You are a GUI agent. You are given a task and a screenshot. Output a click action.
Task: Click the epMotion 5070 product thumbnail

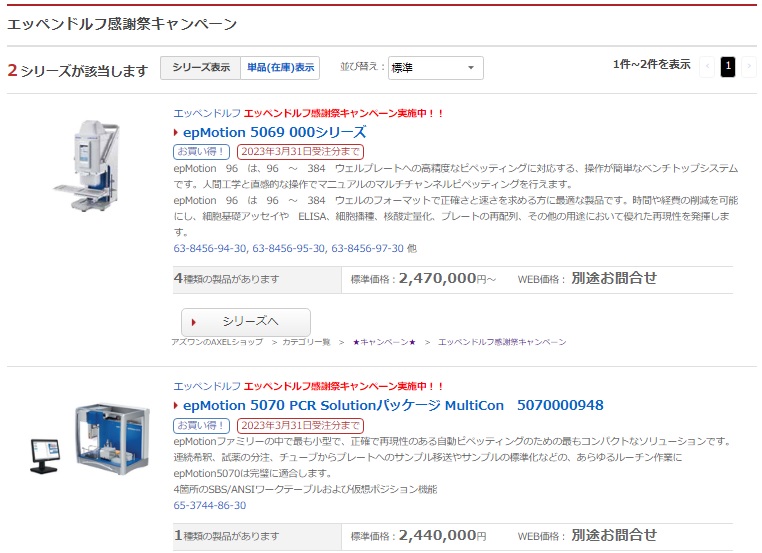coord(90,439)
